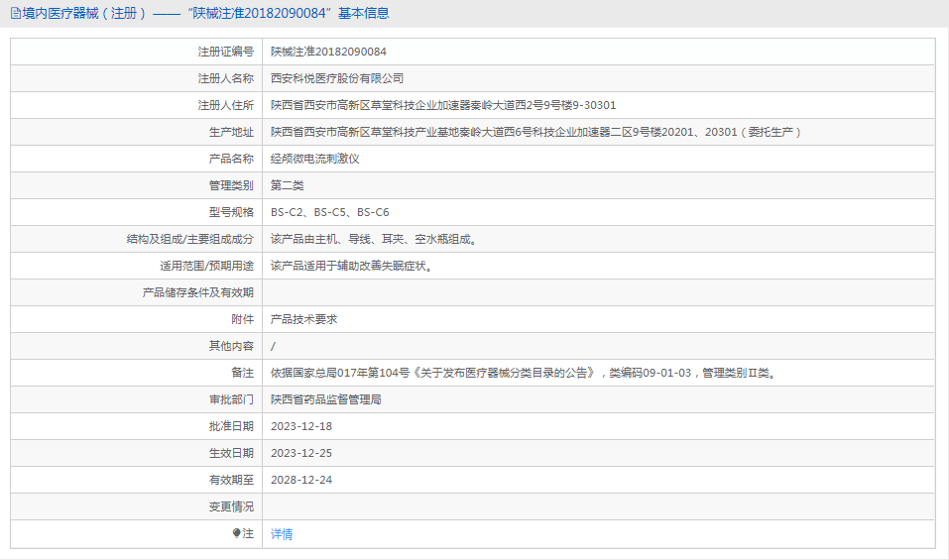Click the intended use text about 失眠症状
This screenshot has width=949, height=560.
point(352,266)
